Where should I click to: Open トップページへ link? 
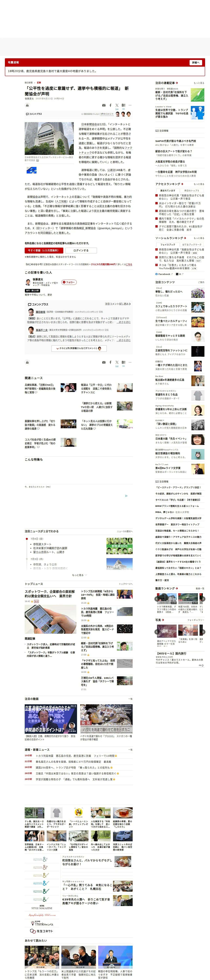point(126,584)
